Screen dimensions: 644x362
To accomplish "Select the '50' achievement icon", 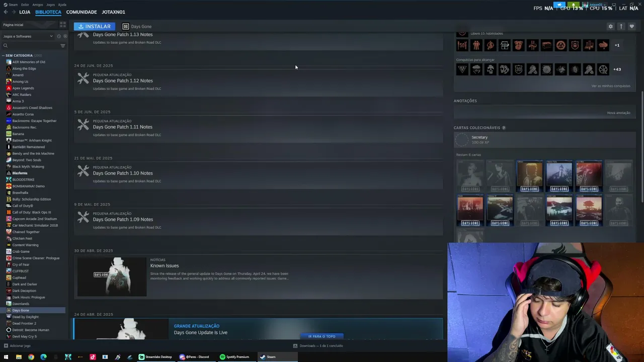I will pyautogui.click(x=462, y=45).
